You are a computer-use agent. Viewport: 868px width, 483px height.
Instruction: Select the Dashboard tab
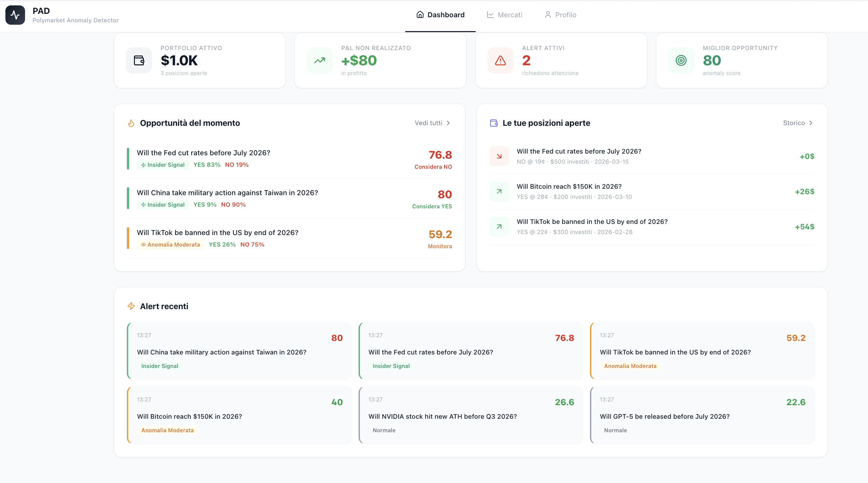click(x=440, y=15)
